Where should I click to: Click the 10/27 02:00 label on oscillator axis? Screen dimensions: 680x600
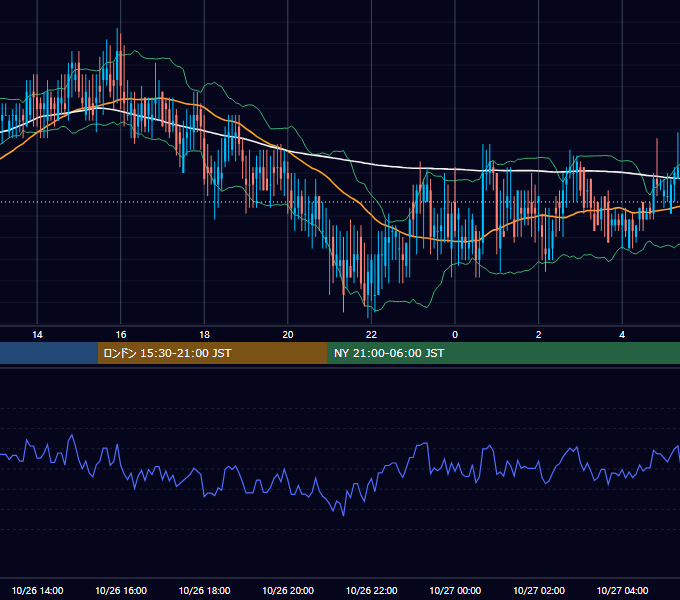[539, 590]
